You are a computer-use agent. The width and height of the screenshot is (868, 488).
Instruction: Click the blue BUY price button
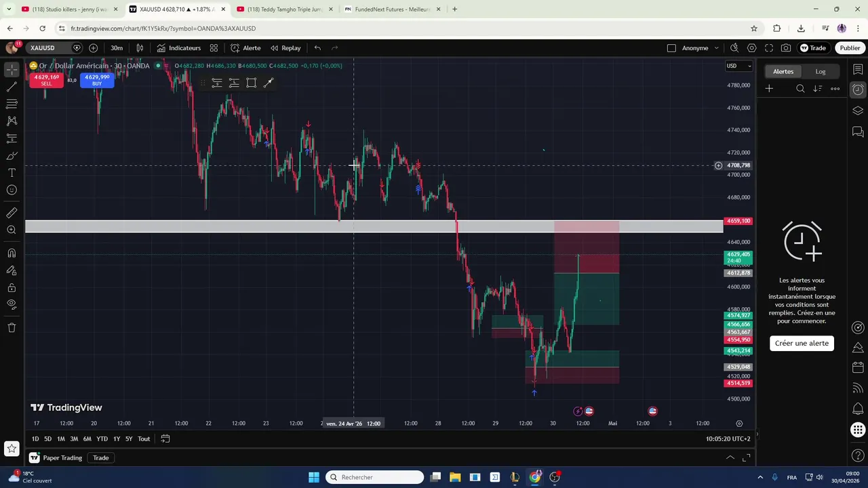[x=97, y=80]
